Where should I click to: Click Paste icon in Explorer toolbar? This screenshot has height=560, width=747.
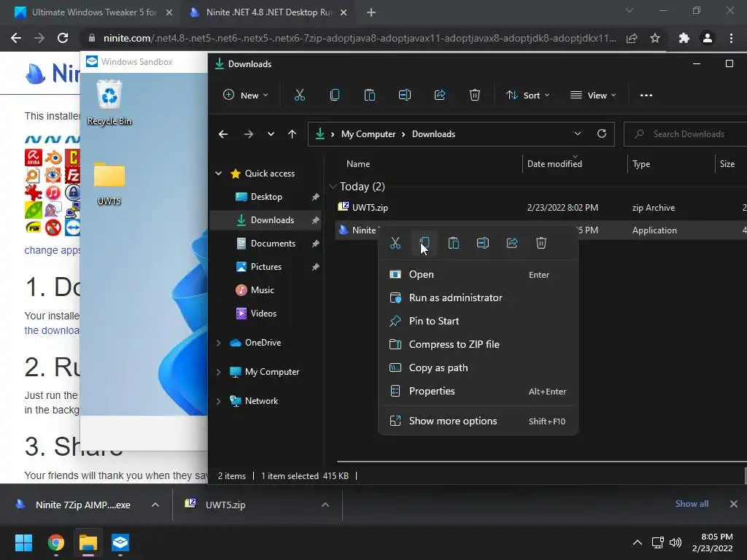point(370,96)
